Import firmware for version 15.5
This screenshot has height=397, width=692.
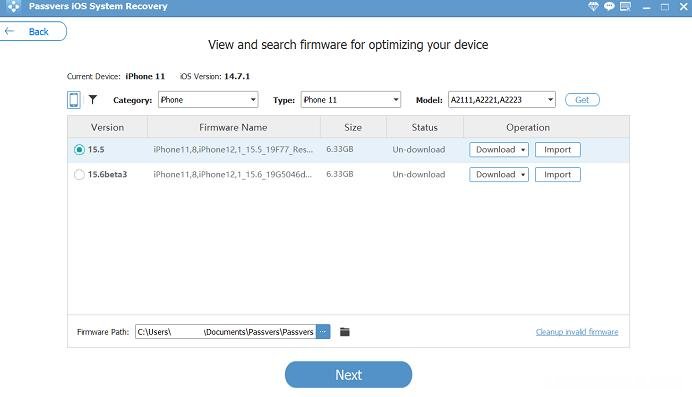click(558, 150)
